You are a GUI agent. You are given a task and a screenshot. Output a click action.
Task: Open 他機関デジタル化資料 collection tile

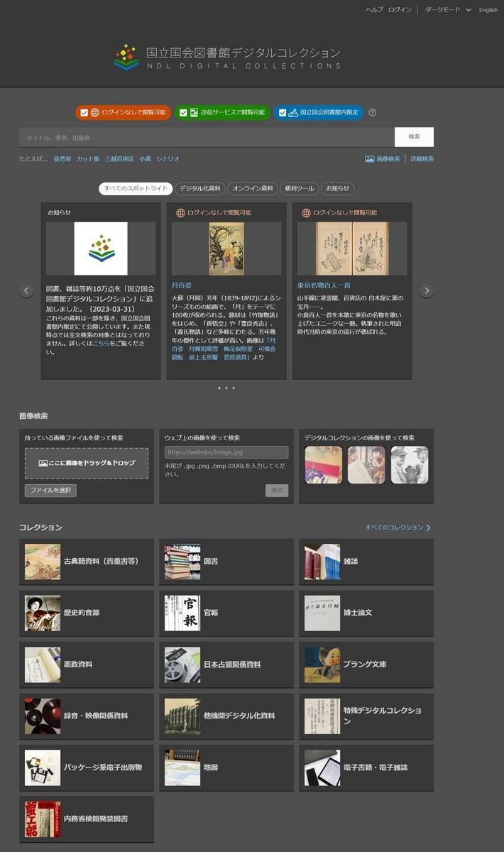[x=226, y=716]
